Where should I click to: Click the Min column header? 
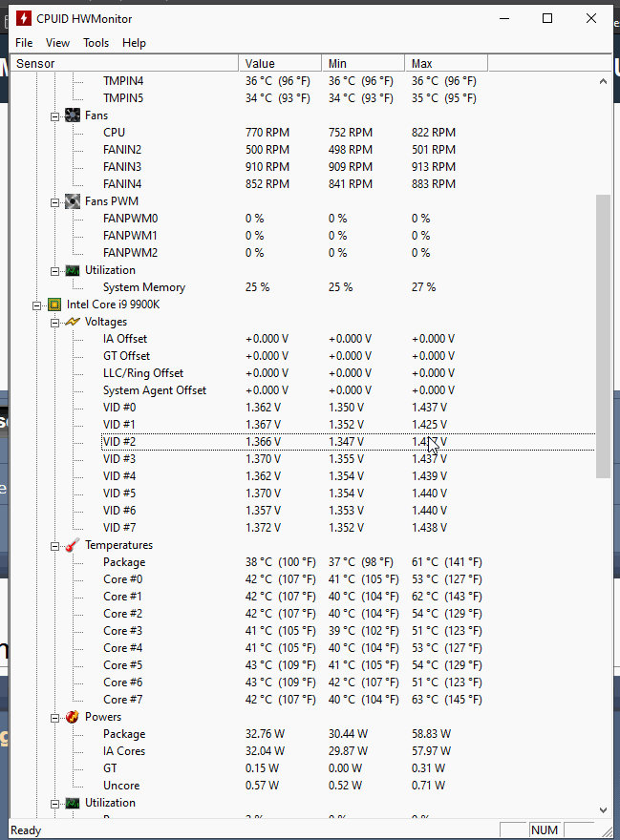(x=363, y=63)
